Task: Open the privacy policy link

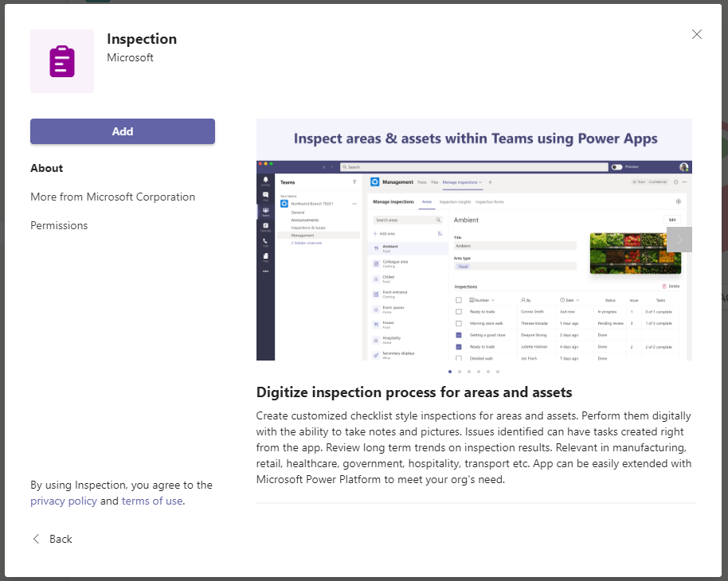Action: click(64, 501)
